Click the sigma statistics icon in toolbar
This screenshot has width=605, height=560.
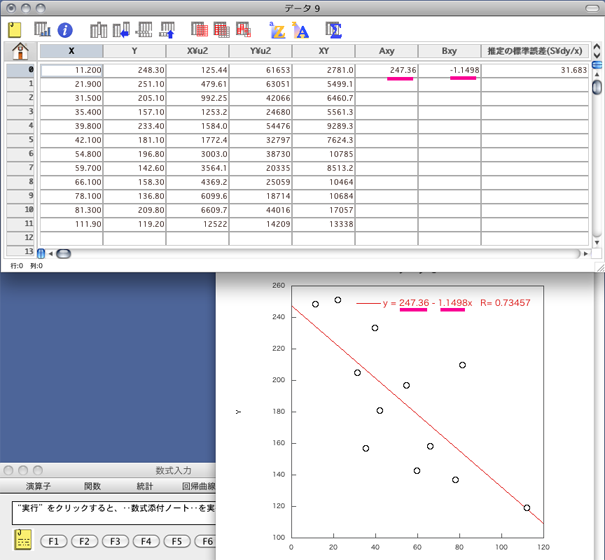pos(334,30)
